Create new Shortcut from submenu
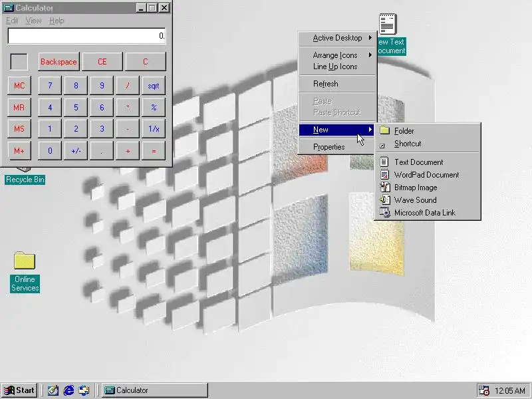 [x=428, y=144]
